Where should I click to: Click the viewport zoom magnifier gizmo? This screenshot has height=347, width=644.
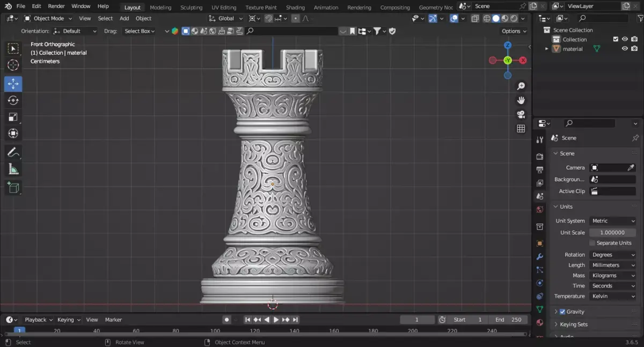(x=521, y=86)
